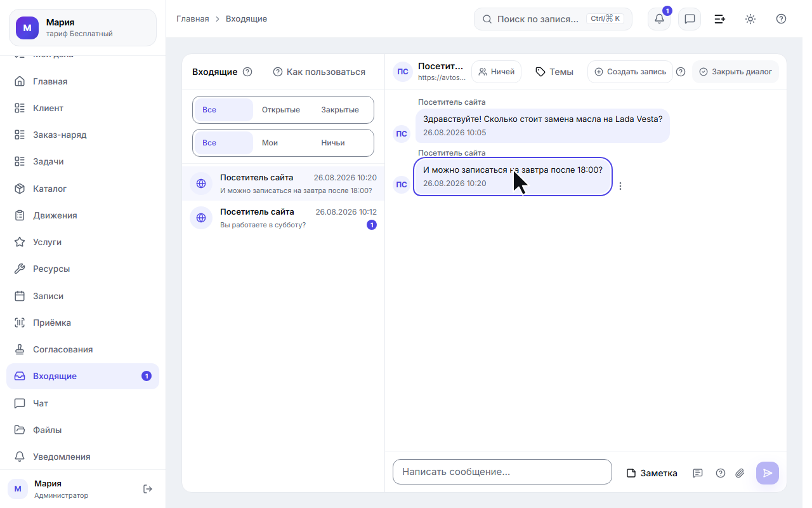Image resolution: width=812 pixels, height=508 pixels.
Task: Log out using the exit icon
Action: [148, 488]
